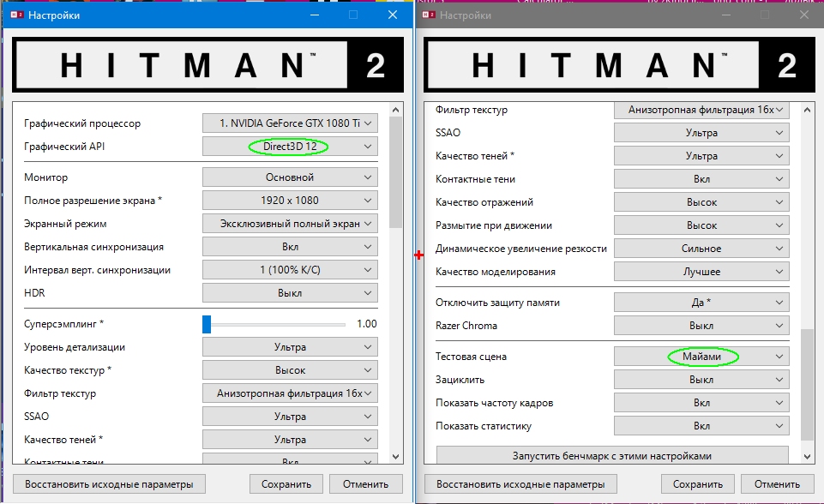Click scroll up arrow in left window
The width and height of the screenshot is (824, 504).
pyautogui.click(x=396, y=110)
